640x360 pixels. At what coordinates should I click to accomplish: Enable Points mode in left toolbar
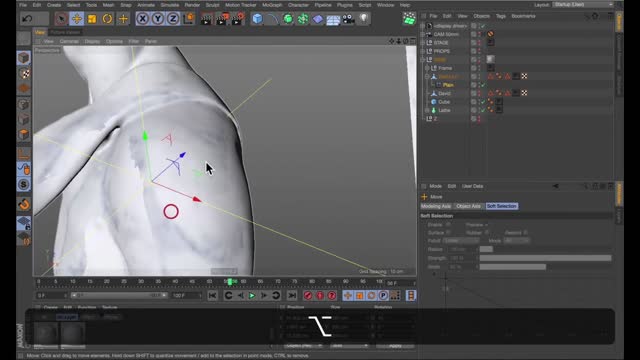click(24, 104)
